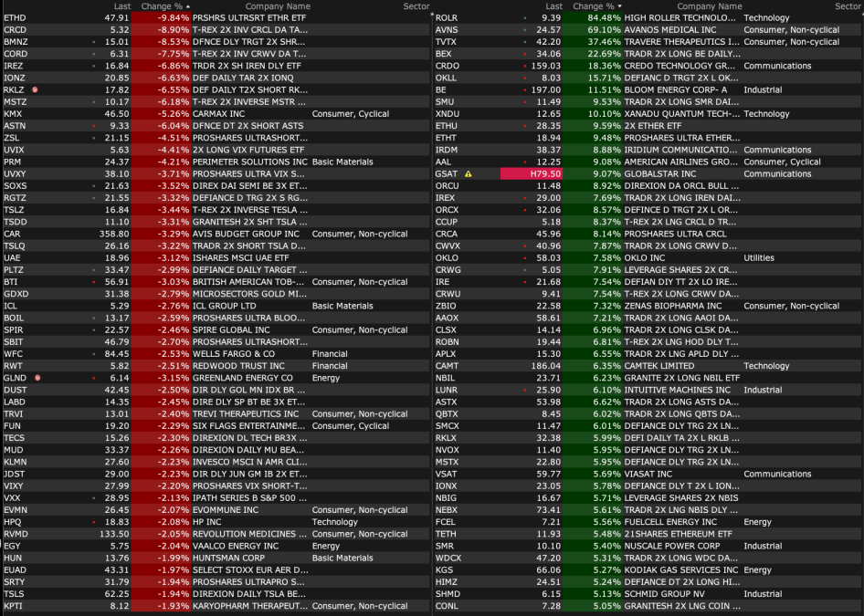
Task: Click the halted H79.50 red price cell
Action: [532, 173]
